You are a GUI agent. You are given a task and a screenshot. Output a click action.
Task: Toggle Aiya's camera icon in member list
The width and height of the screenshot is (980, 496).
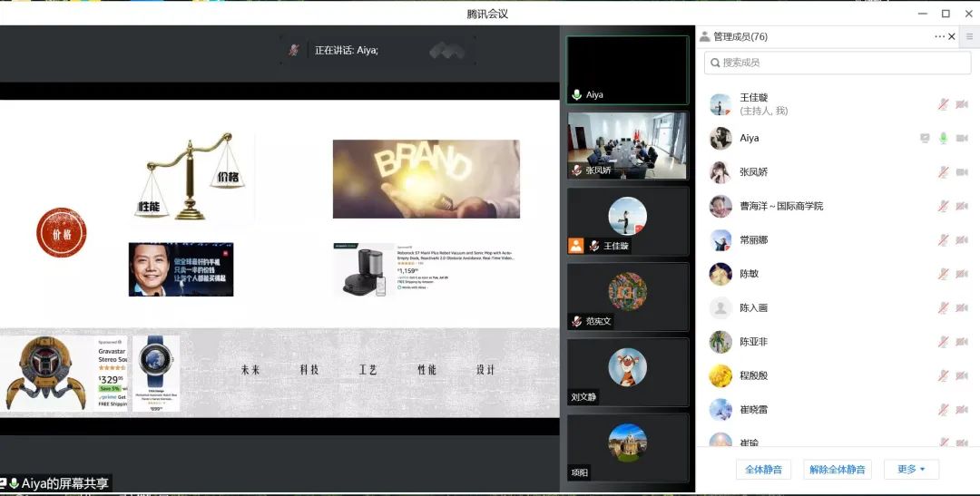point(961,138)
